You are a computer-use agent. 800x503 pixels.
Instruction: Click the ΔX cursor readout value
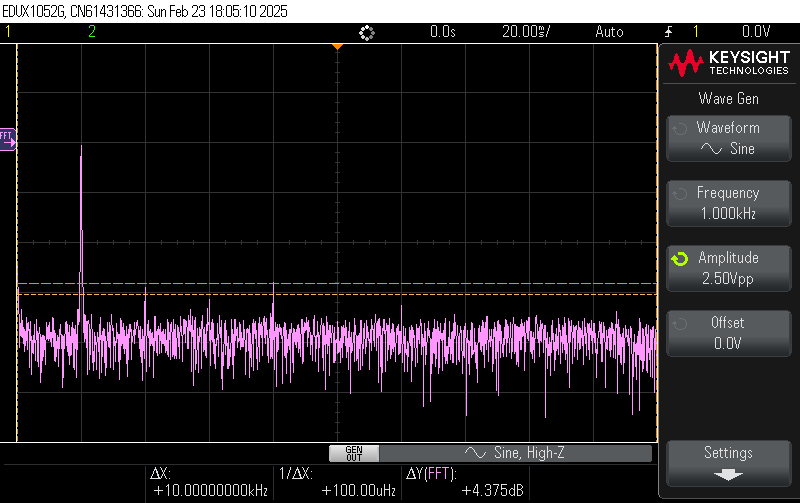pyautogui.click(x=210, y=491)
